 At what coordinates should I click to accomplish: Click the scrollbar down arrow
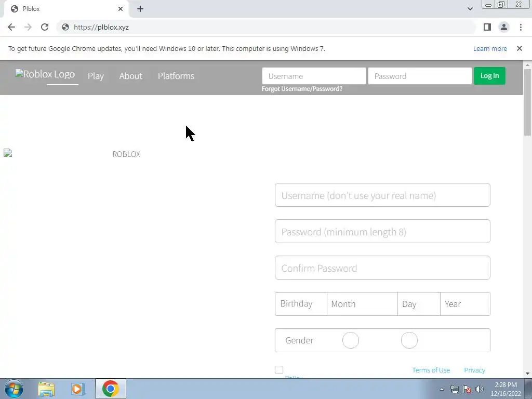(x=527, y=374)
